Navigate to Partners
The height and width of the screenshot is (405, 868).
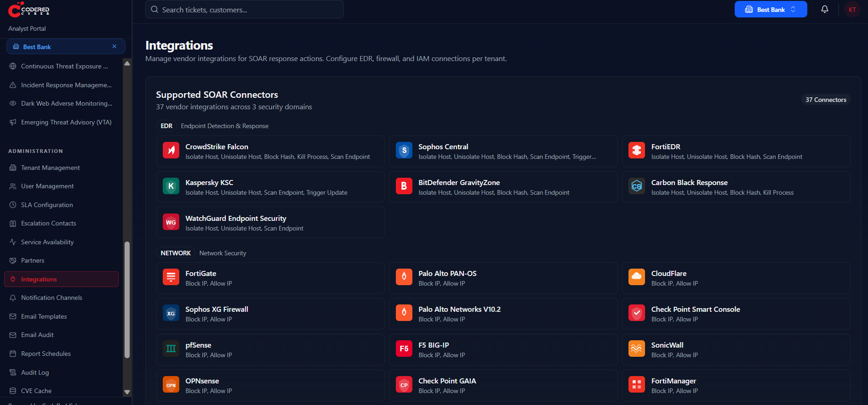click(x=62, y=260)
